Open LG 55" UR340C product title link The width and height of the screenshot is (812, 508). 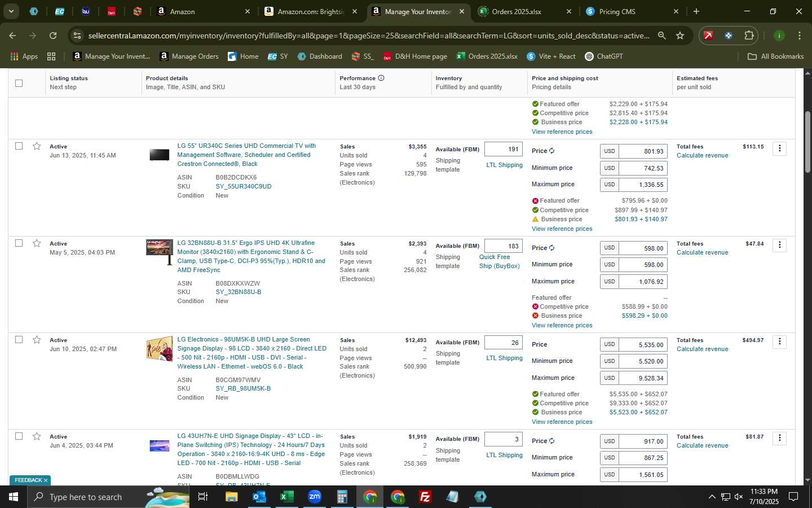click(x=246, y=155)
